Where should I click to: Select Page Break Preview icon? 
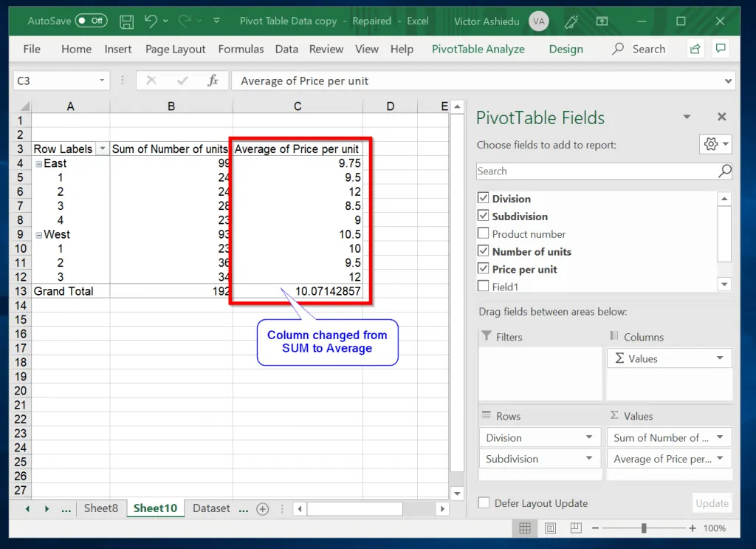click(x=576, y=528)
